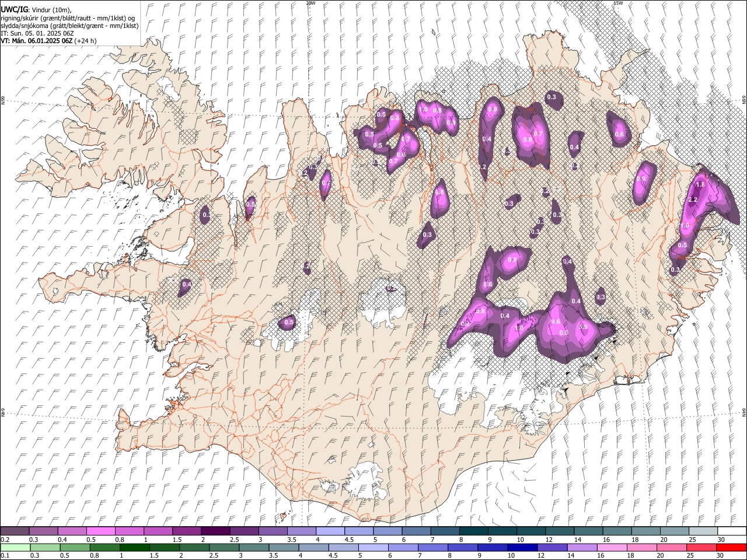Select the 15W longitude label

tap(619, 3)
